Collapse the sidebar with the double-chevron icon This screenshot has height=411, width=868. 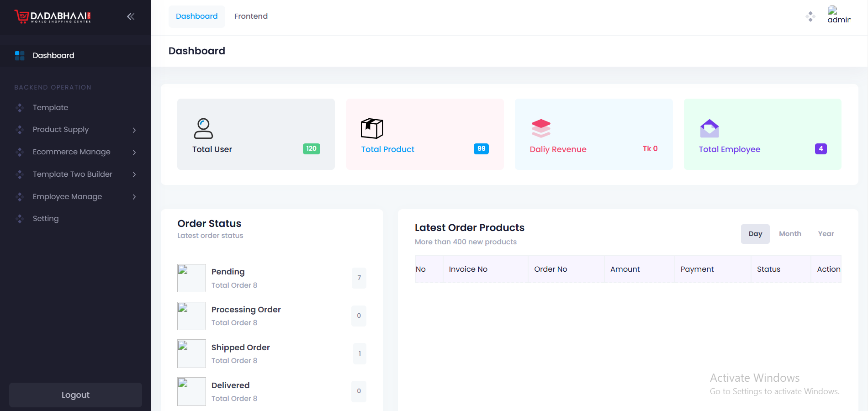click(131, 16)
